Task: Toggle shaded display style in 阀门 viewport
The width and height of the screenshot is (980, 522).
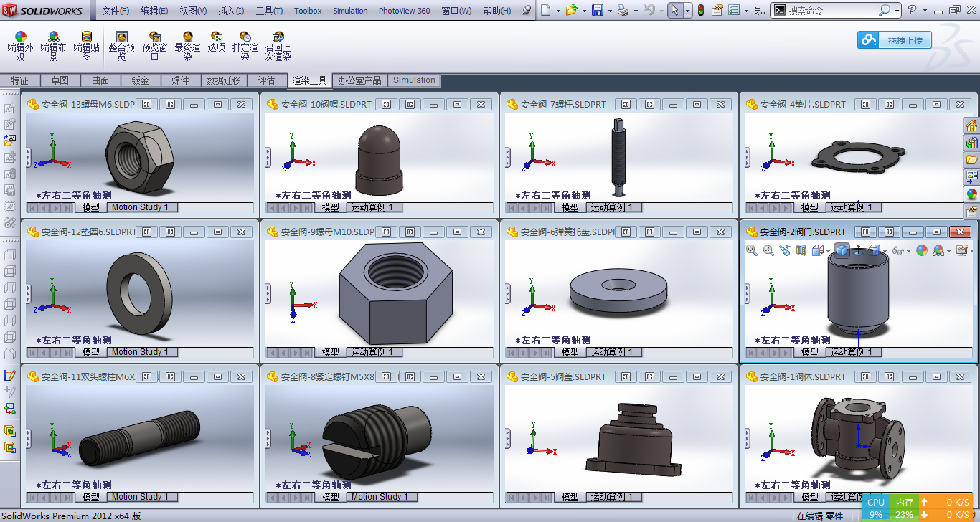Action: click(x=842, y=250)
